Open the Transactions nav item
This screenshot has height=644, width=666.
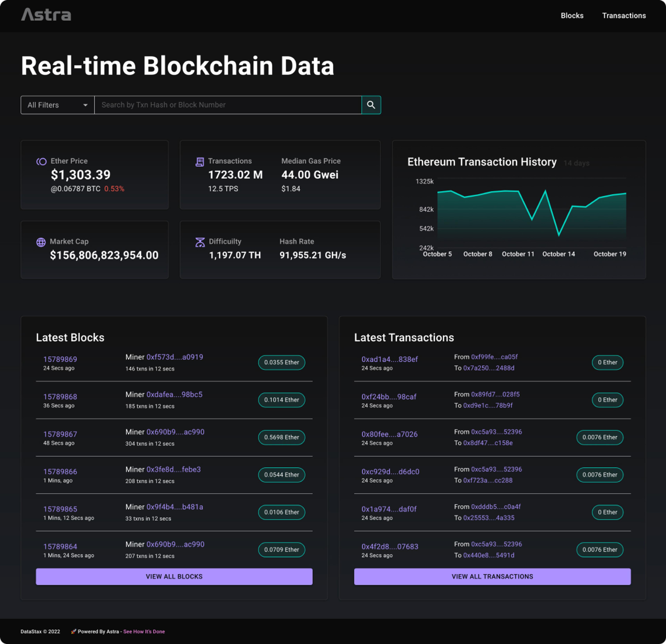624,16
